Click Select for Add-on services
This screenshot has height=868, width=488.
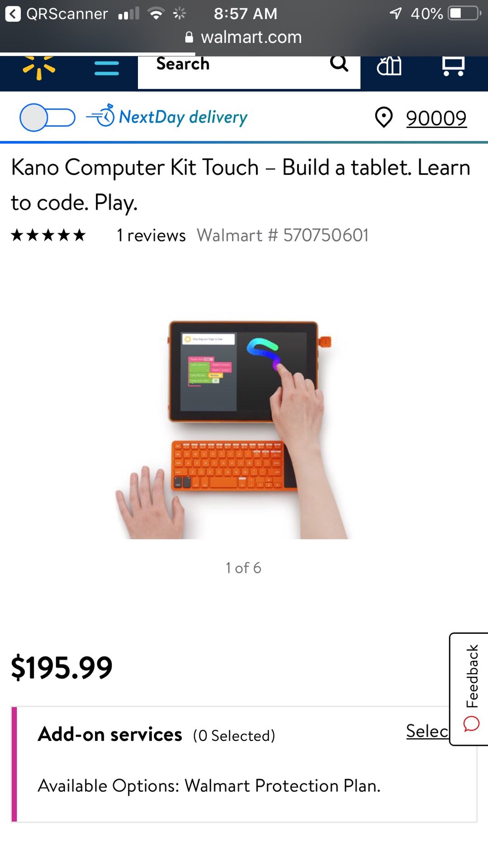click(x=427, y=731)
